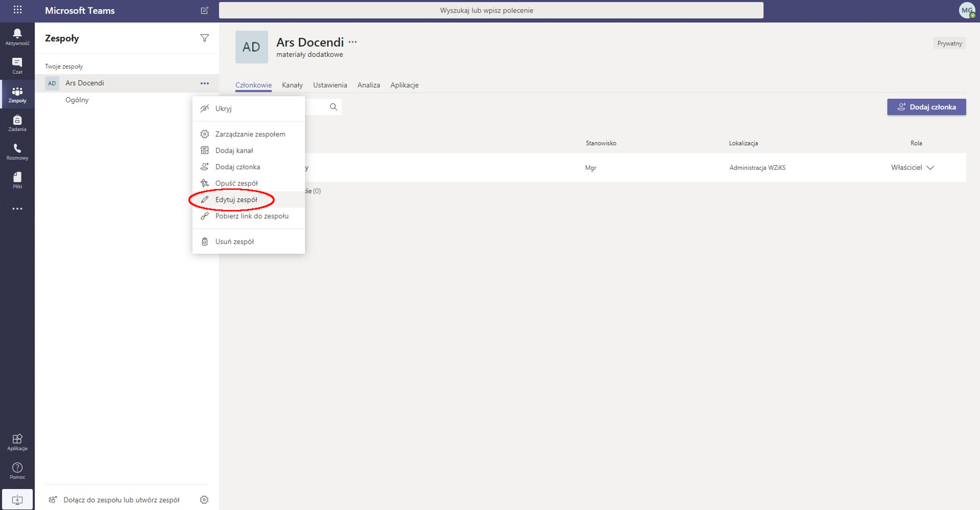Open Pliki files section

[17, 180]
